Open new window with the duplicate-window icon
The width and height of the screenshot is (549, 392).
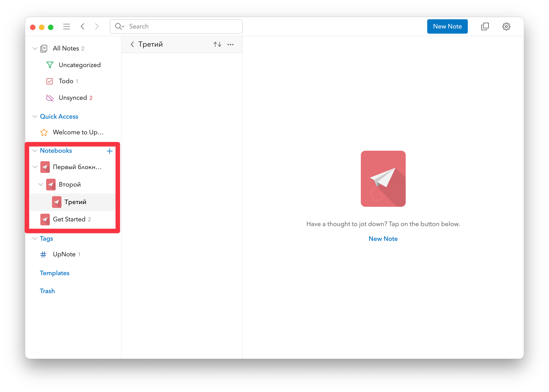pyautogui.click(x=485, y=27)
